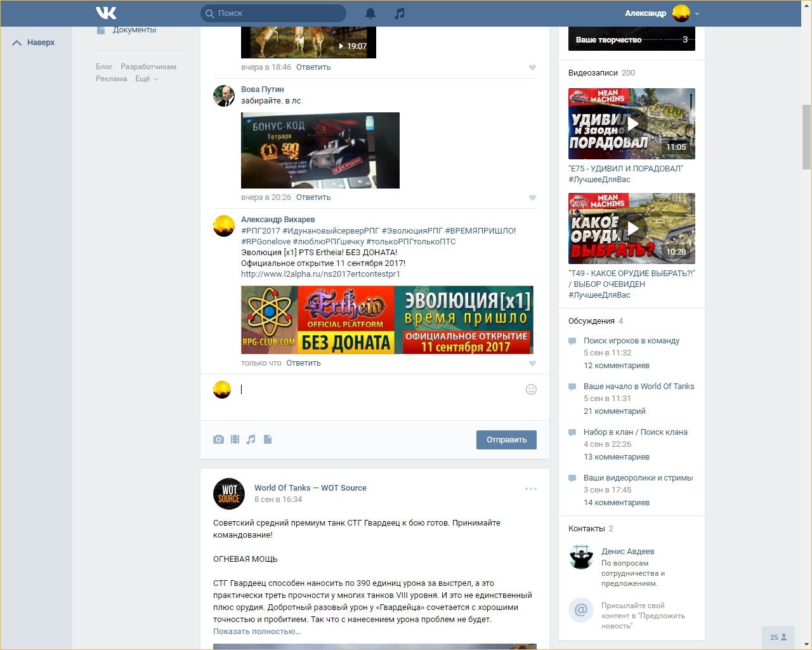Image resolution: width=812 pixels, height=650 pixels.
Task: Open discussion Ваши видеоролики и стримы
Action: click(638, 478)
